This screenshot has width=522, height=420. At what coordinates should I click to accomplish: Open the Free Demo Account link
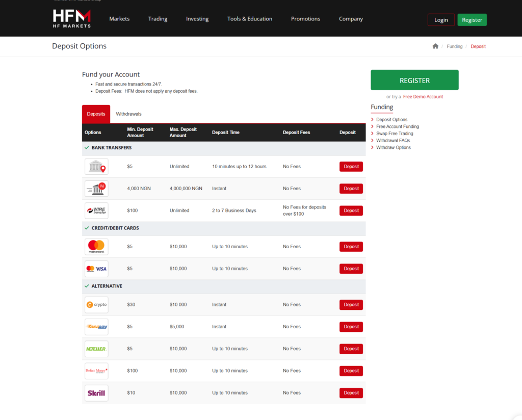point(423,97)
